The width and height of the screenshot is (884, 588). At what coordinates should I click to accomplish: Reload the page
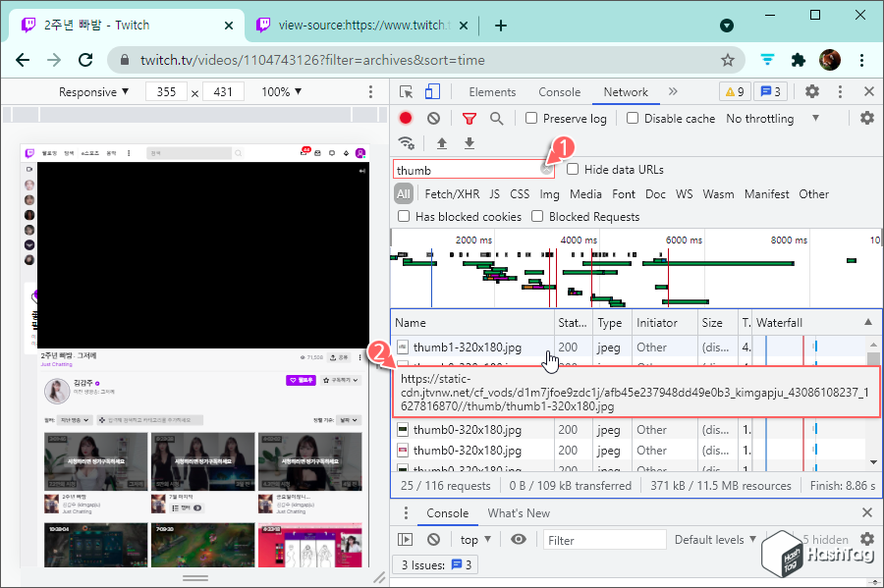(85, 60)
